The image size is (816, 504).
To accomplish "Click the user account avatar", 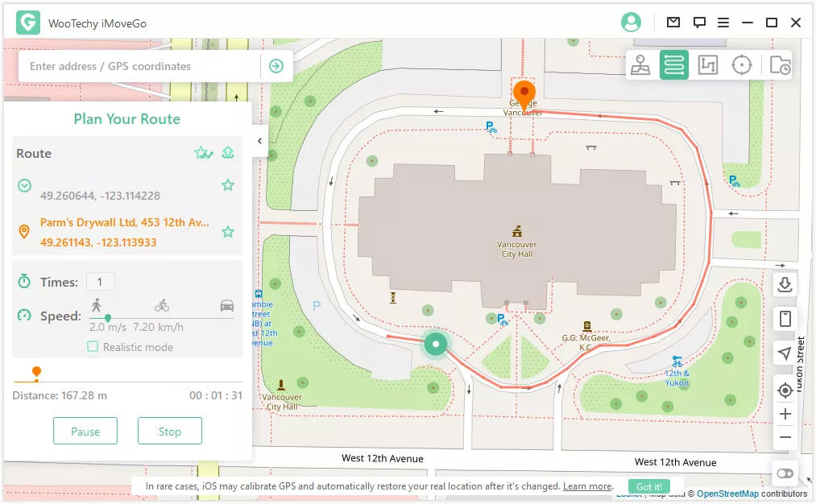I will [x=631, y=23].
